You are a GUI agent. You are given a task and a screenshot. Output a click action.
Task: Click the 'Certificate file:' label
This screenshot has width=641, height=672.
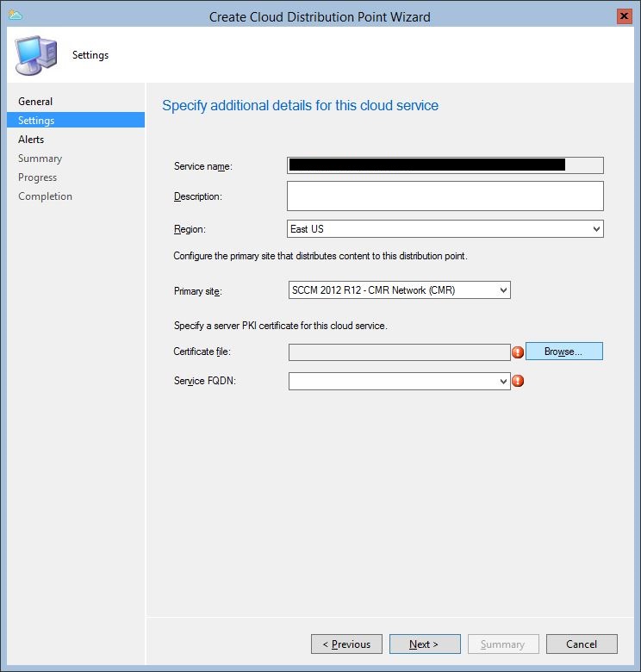point(202,352)
